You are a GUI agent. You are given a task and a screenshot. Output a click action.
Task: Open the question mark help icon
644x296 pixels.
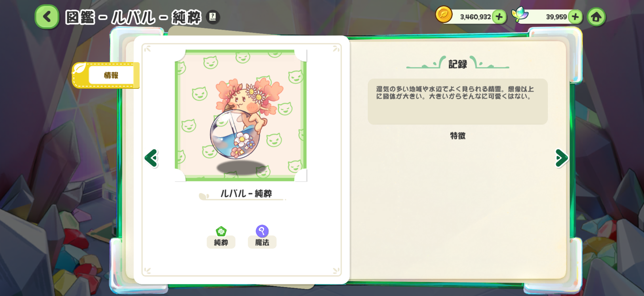point(213,17)
